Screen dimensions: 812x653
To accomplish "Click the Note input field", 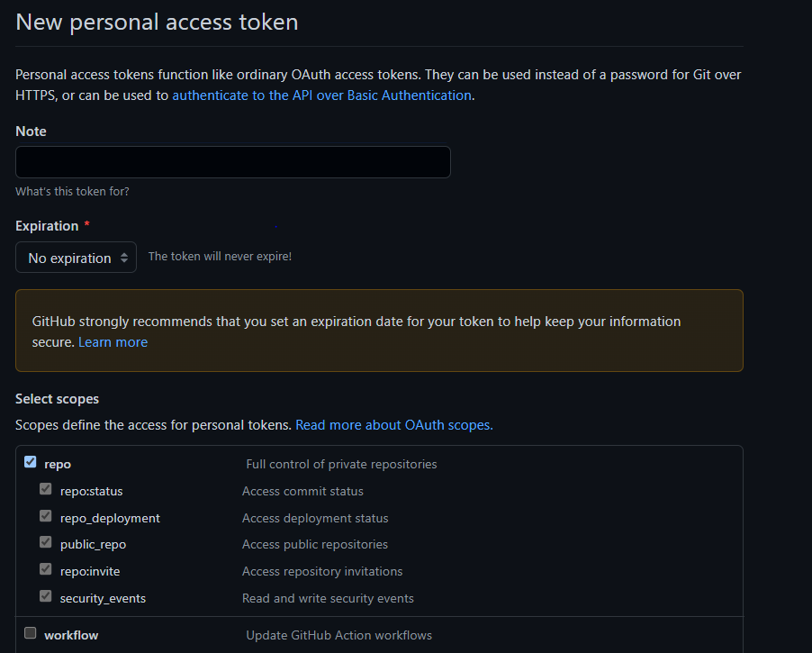I will pyautogui.click(x=233, y=162).
